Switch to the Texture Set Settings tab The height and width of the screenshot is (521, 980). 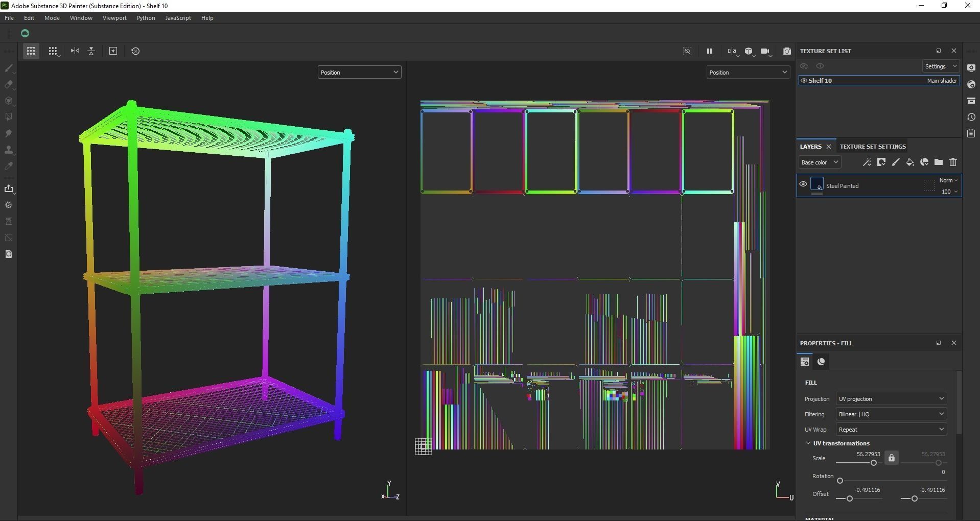(x=873, y=147)
